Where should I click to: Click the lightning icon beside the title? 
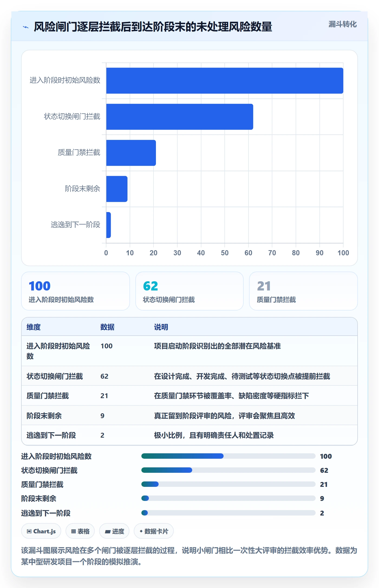[x=26, y=27]
